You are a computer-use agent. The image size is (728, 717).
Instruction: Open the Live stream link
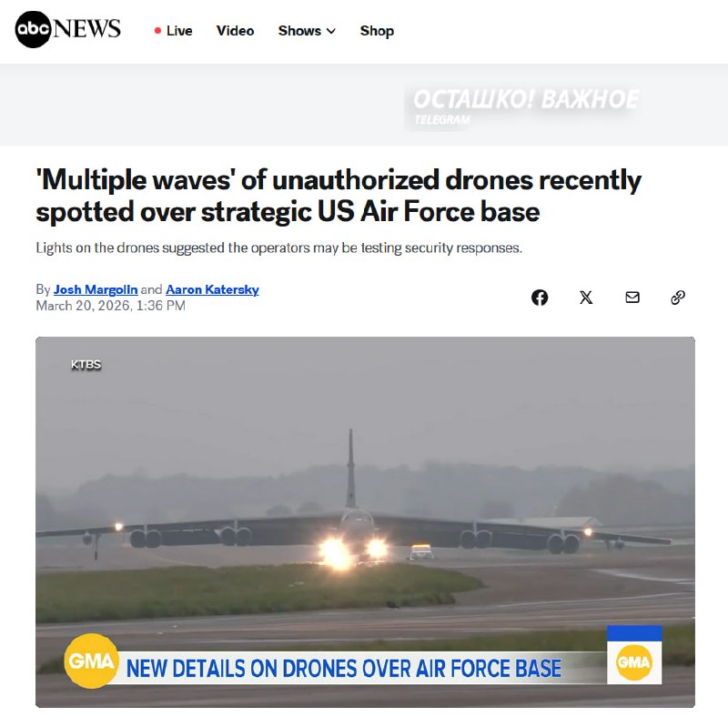[x=173, y=31]
